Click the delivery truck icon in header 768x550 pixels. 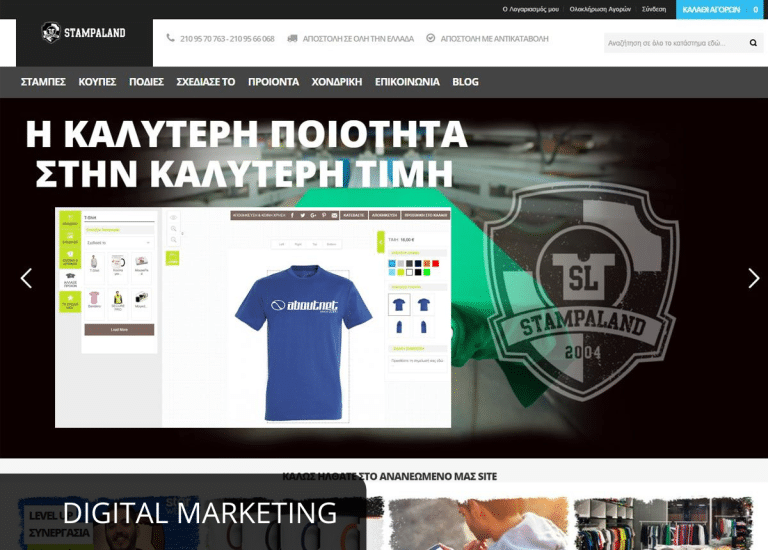click(292, 38)
